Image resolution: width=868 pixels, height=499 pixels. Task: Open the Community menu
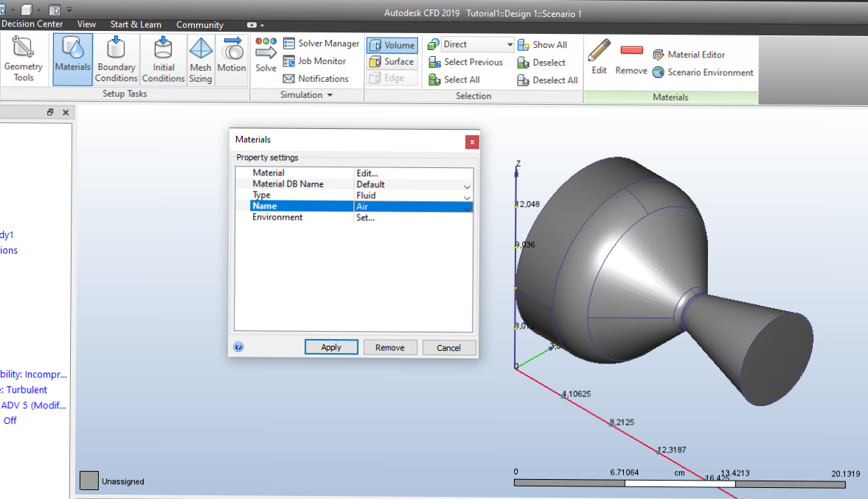tap(200, 24)
